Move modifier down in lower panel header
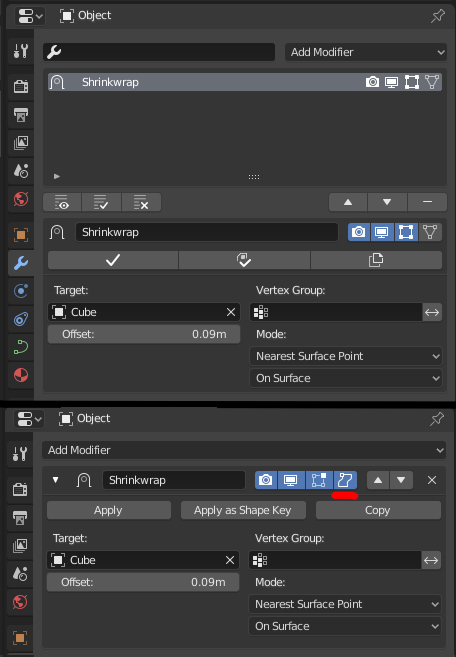This screenshot has height=657, width=456. point(402,480)
